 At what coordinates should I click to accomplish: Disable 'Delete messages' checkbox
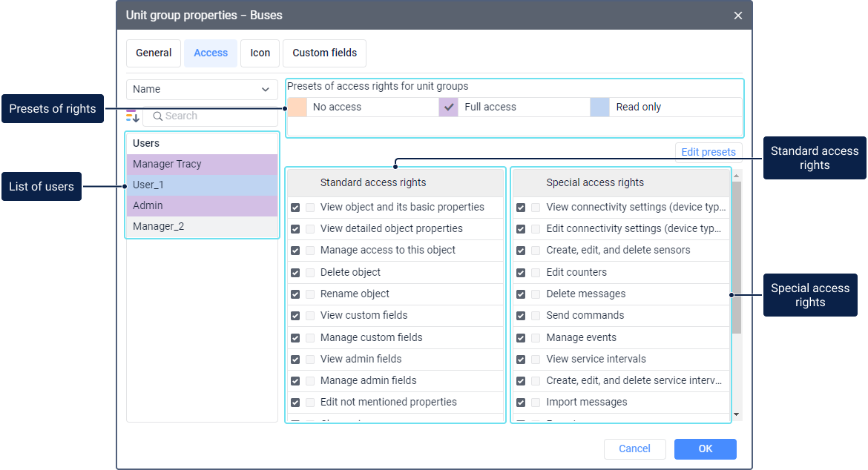521,294
